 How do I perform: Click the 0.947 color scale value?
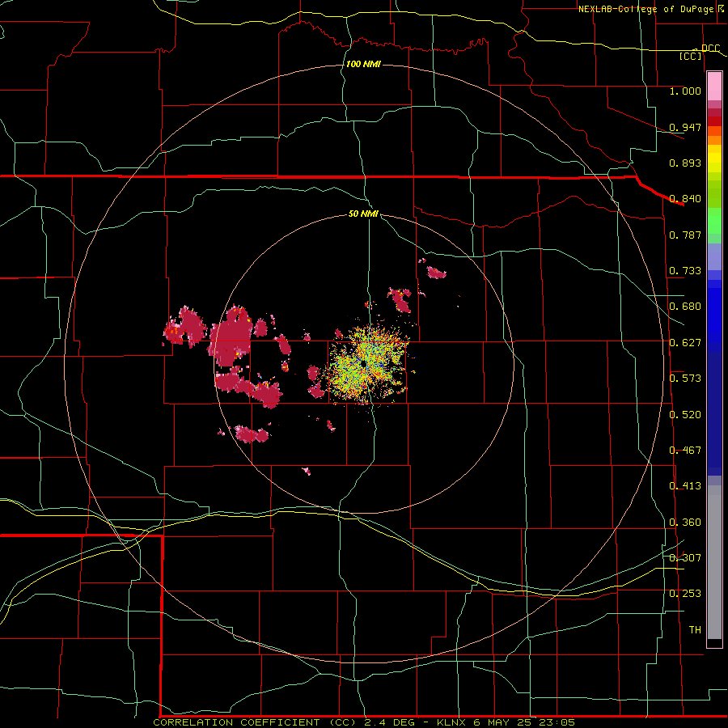(x=685, y=127)
